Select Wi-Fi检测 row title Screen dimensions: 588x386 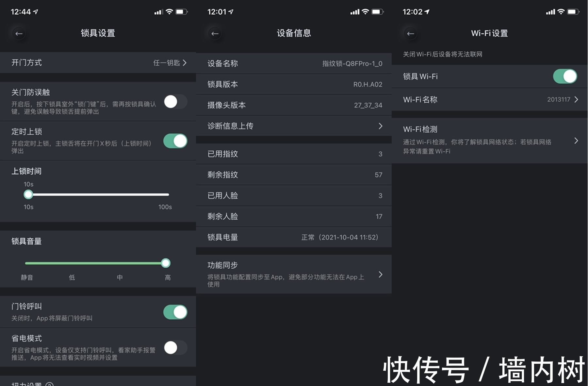(x=420, y=129)
